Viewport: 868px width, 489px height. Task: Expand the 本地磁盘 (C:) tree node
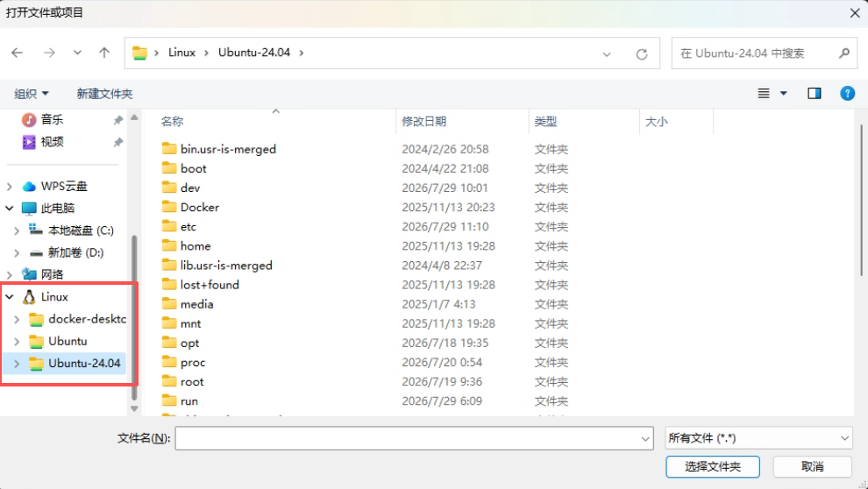(17, 230)
